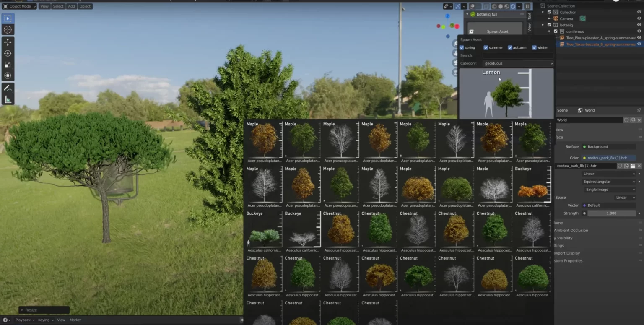Click the blue Z axis on navigation gizmo
Image resolution: width=644 pixels, height=325 pixels.
[448, 16]
